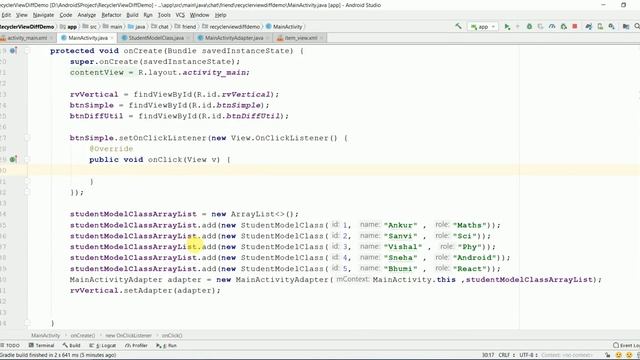Open the Refactor menu

[x=111, y=15]
